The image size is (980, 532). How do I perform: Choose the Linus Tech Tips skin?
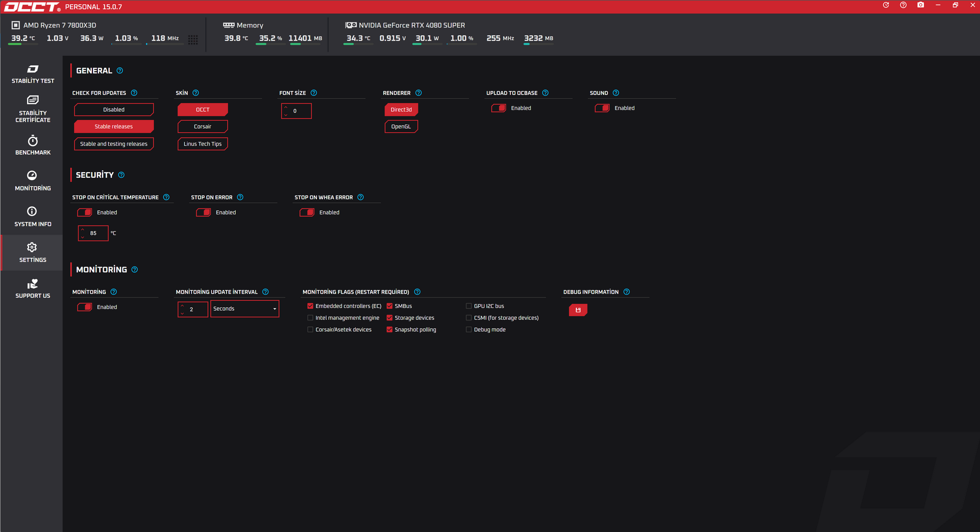(203, 144)
